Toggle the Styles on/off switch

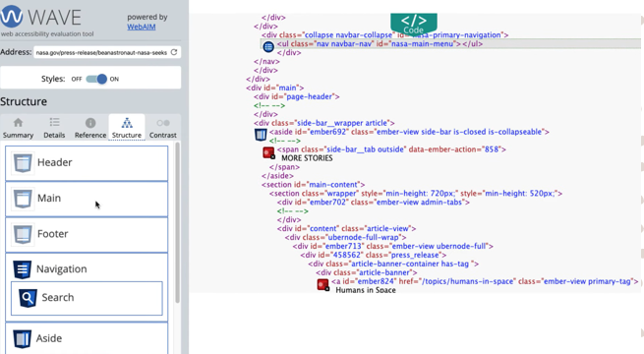coord(96,79)
